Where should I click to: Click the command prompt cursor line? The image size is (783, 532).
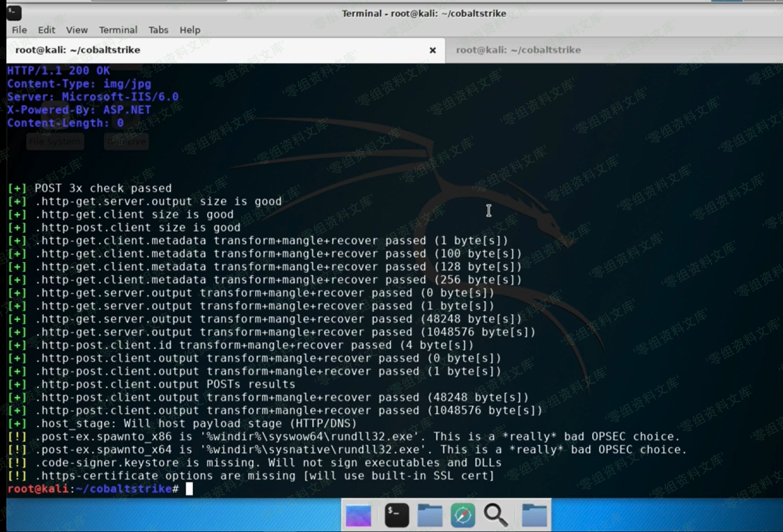point(189,489)
